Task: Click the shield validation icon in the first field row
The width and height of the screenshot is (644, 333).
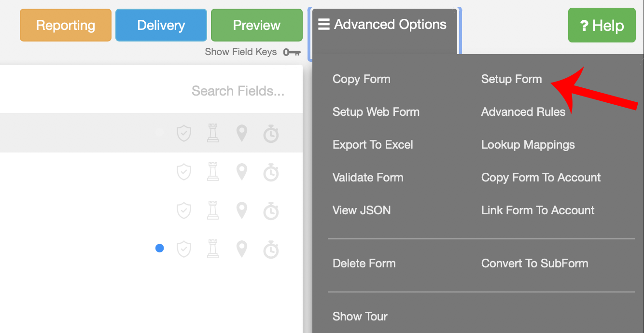Action: coord(184,133)
